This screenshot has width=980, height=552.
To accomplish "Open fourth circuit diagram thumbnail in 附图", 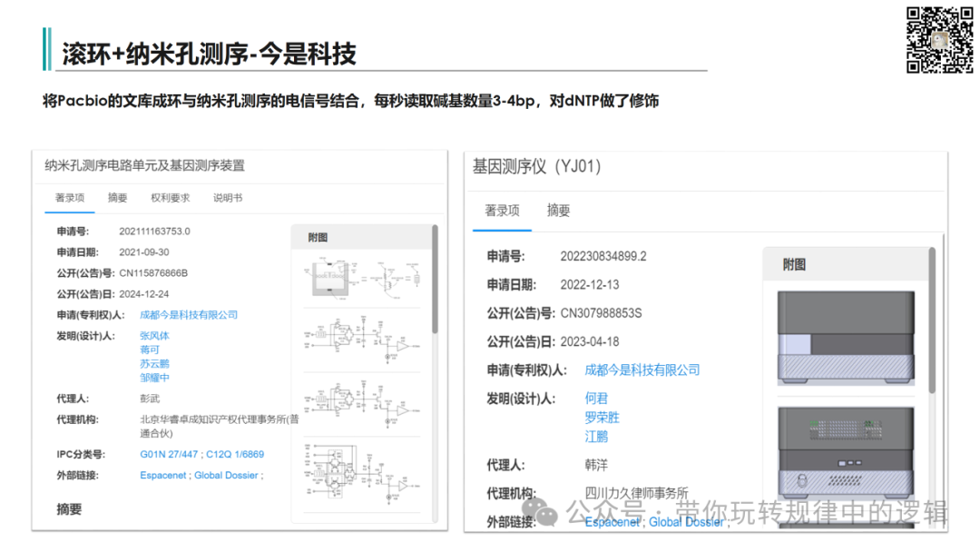I will (361, 472).
